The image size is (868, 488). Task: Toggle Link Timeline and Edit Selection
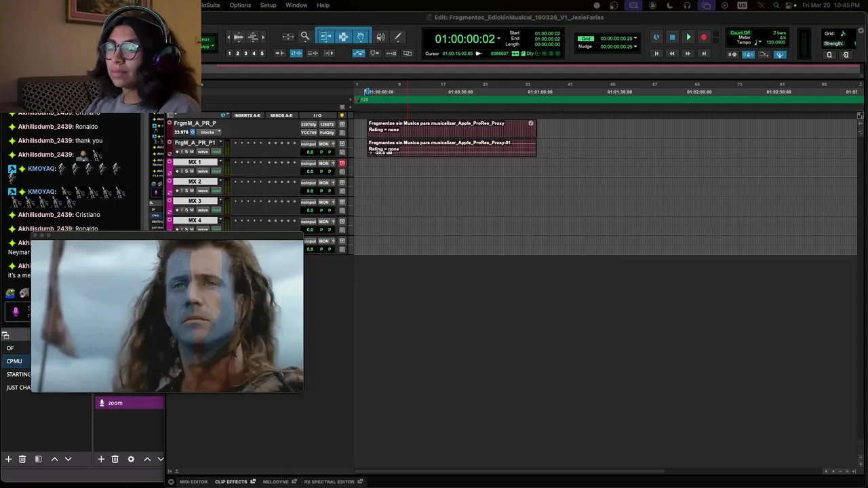(x=296, y=53)
